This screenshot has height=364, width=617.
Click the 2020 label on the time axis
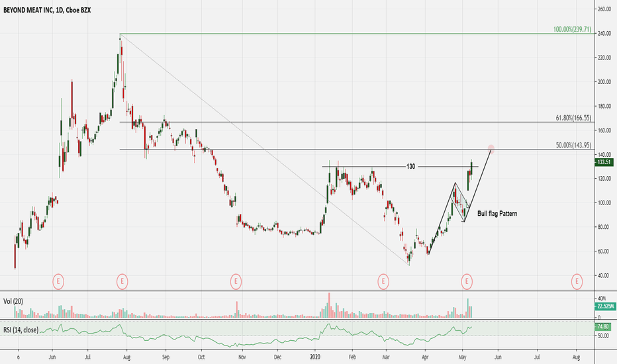click(x=315, y=357)
